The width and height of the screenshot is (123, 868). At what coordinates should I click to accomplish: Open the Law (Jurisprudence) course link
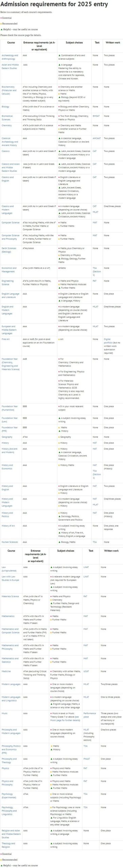coord(8,569)
